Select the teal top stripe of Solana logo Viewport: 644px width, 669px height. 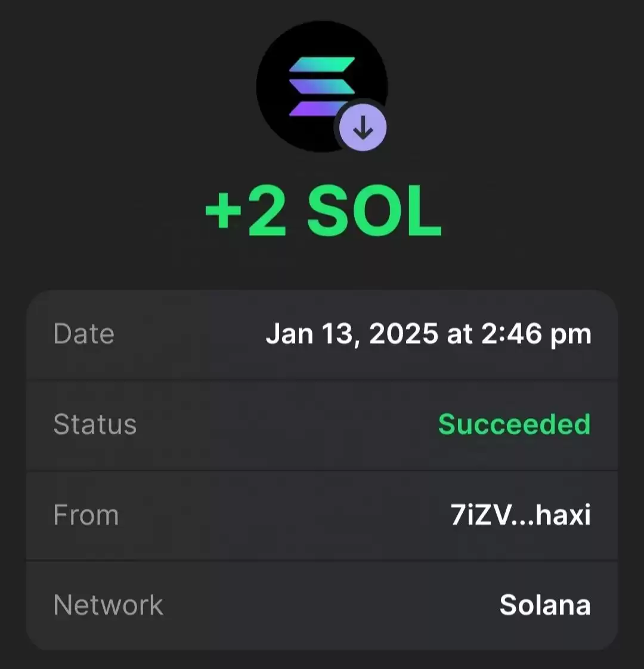pyautogui.click(x=322, y=64)
